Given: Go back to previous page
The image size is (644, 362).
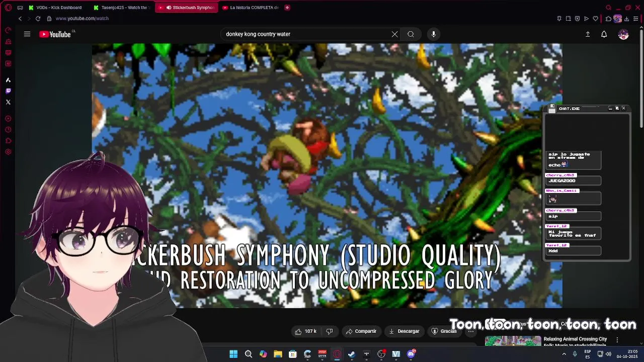Looking at the screenshot, I should coord(20,19).
